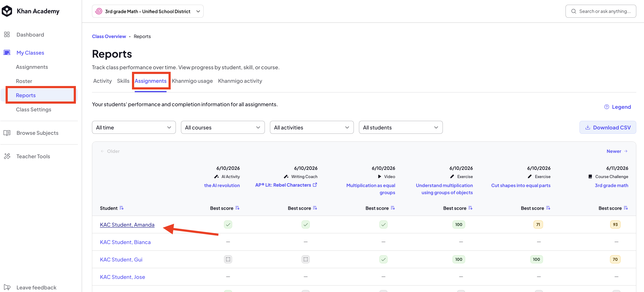The image size is (644, 292).
Task: Click the Browse Subjects book icon
Action: coord(7,133)
